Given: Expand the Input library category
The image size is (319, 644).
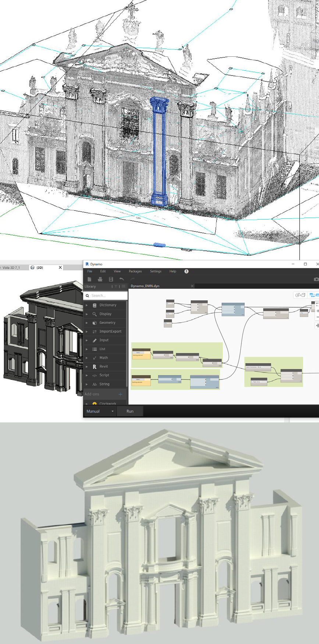Looking at the screenshot, I should (x=87, y=340).
